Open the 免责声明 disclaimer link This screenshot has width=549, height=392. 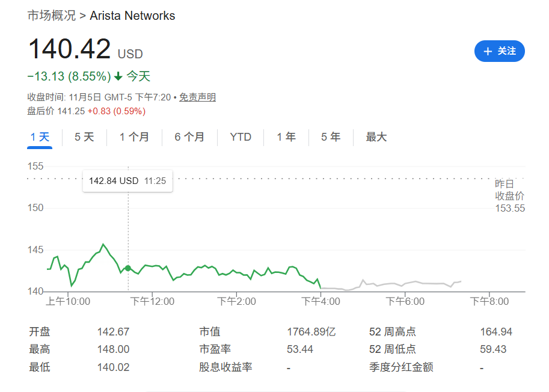(197, 96)
